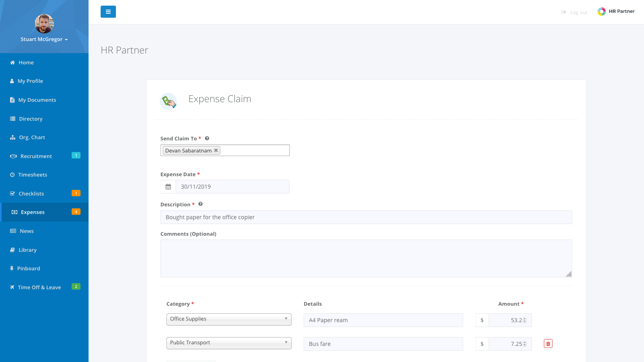Go to Time Off & Leave section

pyautogui.click(x=39, y=287)
